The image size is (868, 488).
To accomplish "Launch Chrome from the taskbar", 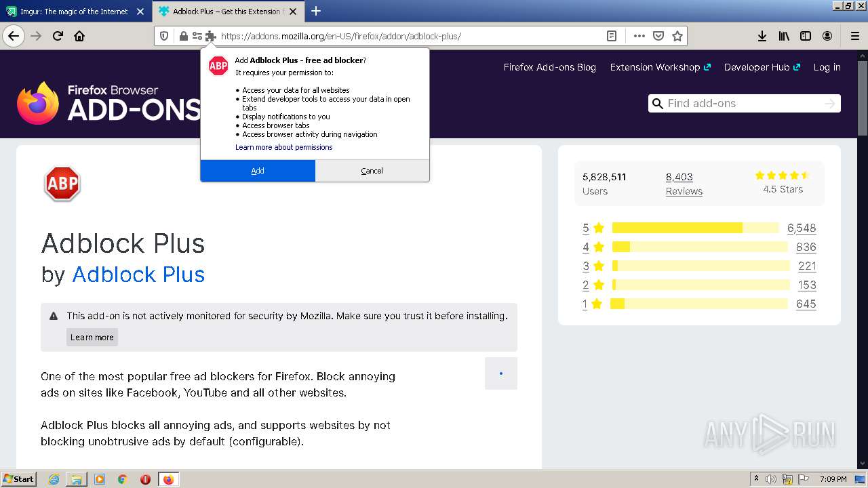I will [122, 479].
